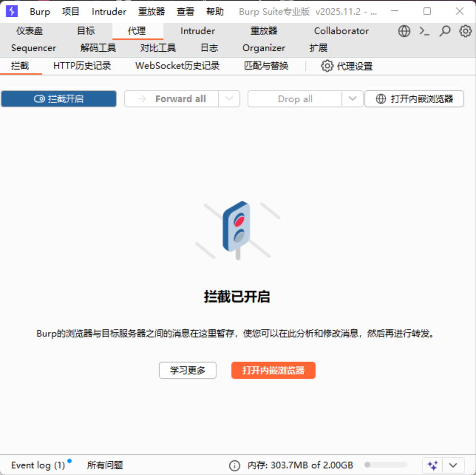
Task: Select the 拦截 sub-tab
Action: point(20,66)
